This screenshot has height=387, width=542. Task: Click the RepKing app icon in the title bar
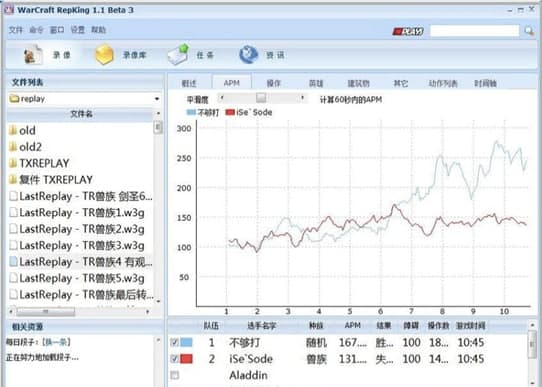click(9, 10)
